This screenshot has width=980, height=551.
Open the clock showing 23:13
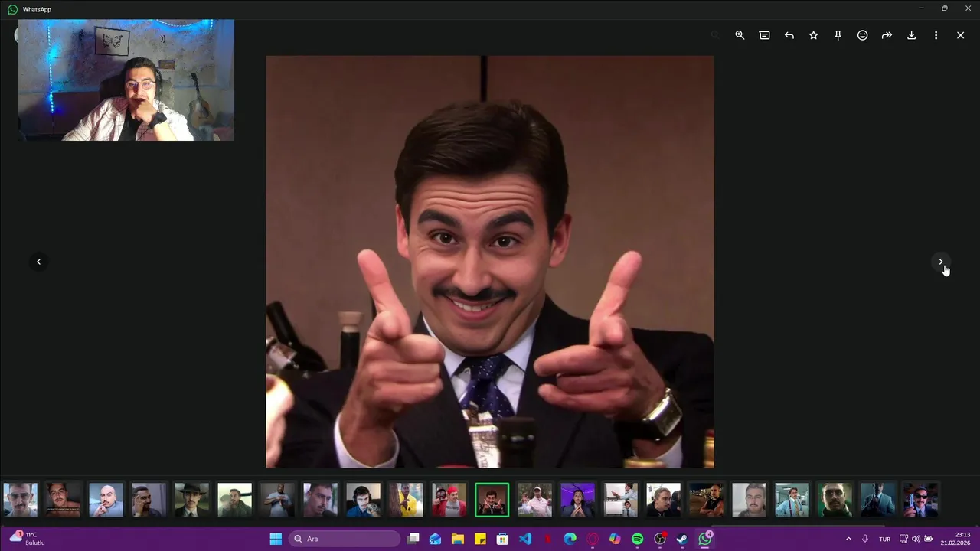(955, 539)
